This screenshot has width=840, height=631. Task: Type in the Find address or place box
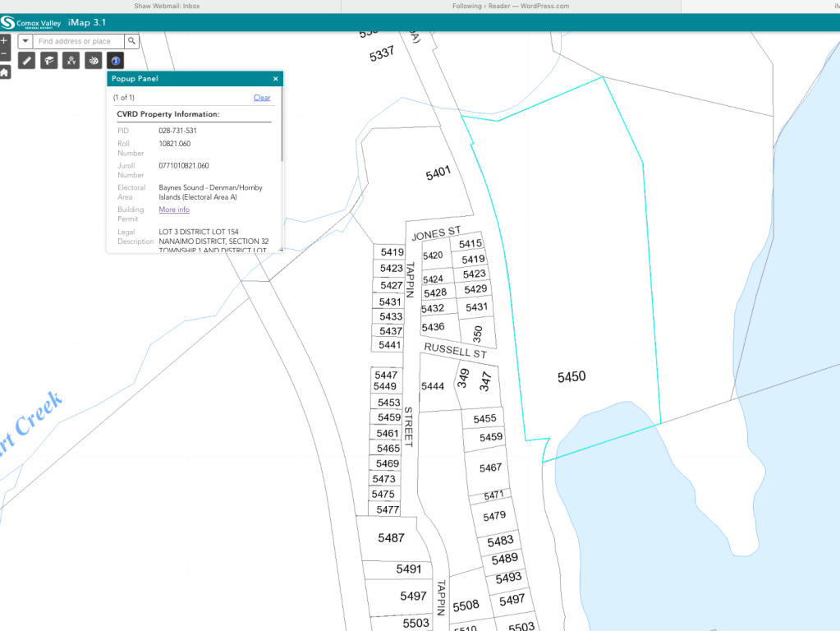[79, 41]
